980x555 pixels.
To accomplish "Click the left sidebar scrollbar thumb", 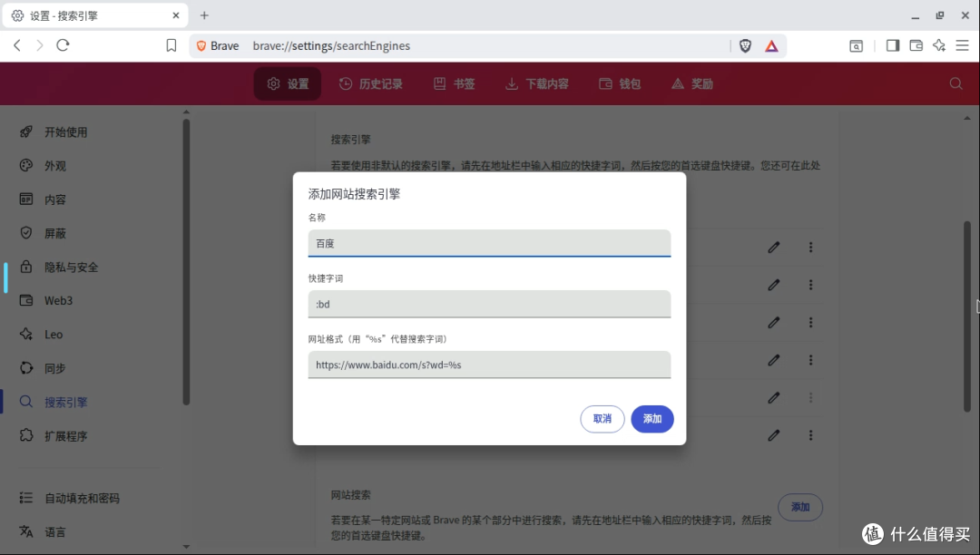I will (x=186, y=262).
